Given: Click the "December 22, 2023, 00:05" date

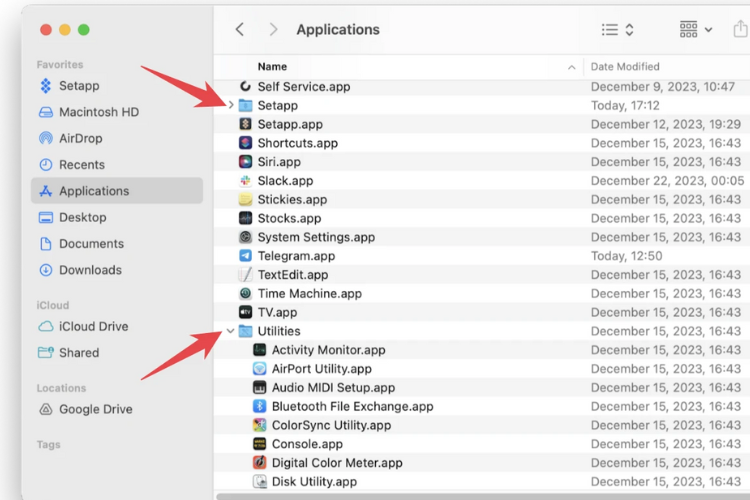Looking at the screenshot, I should tap(667, 180).
